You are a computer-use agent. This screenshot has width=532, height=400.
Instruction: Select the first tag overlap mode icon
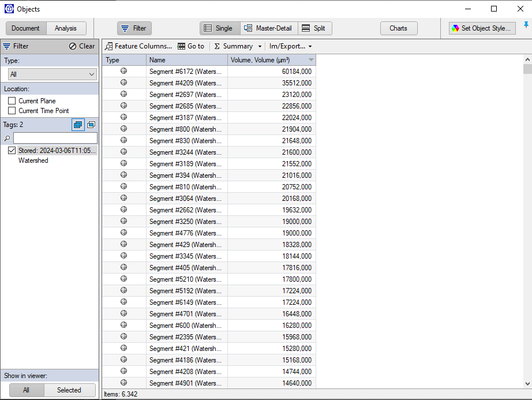coord(78,125)
